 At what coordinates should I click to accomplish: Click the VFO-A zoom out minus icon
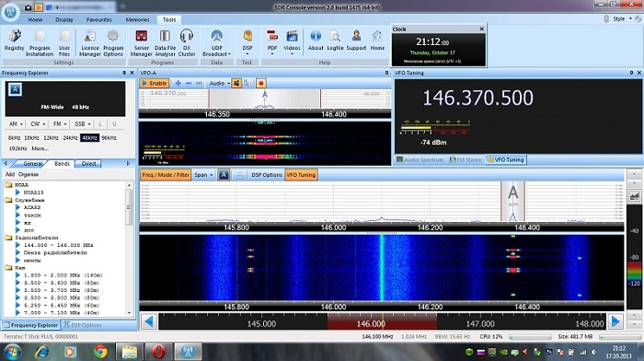coord(189,83)
